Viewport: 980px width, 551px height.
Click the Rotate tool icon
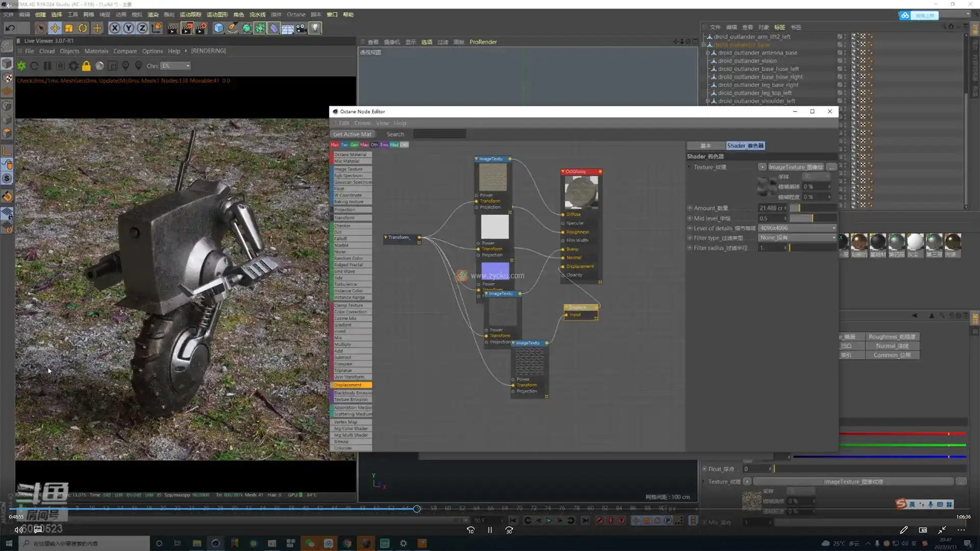coord(83,28)
